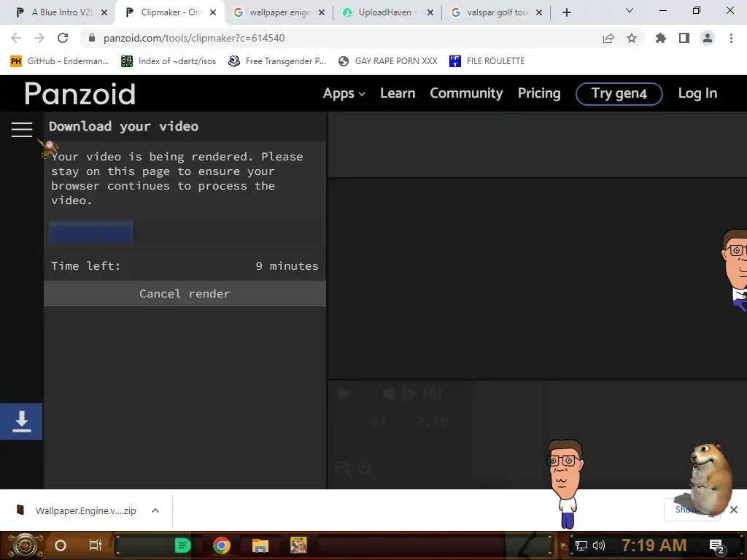Open the FILE ROULETTE bookmark
747x560 pixels.
(x=487, y=61)
